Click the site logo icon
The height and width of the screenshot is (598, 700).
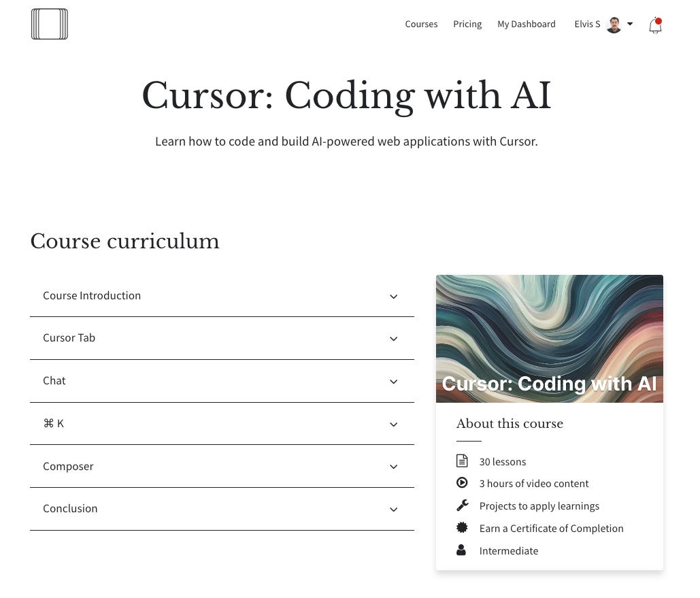coord(50,24)
